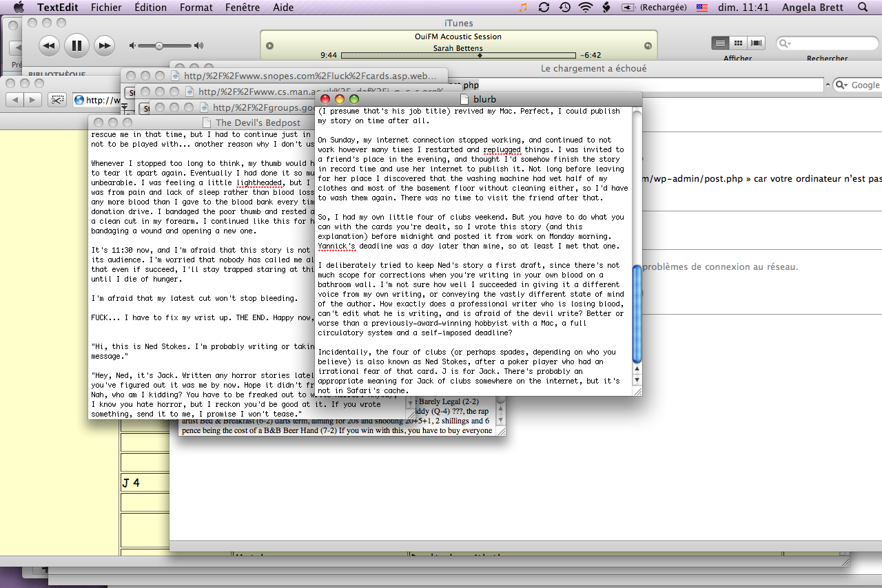
Task: Open US flag input source menu
Action: 702,8
